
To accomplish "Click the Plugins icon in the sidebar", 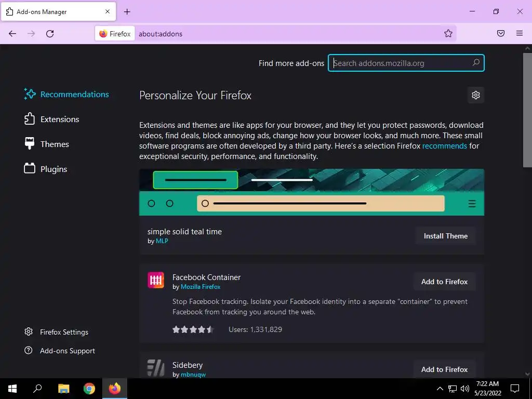I will (30, 168).
